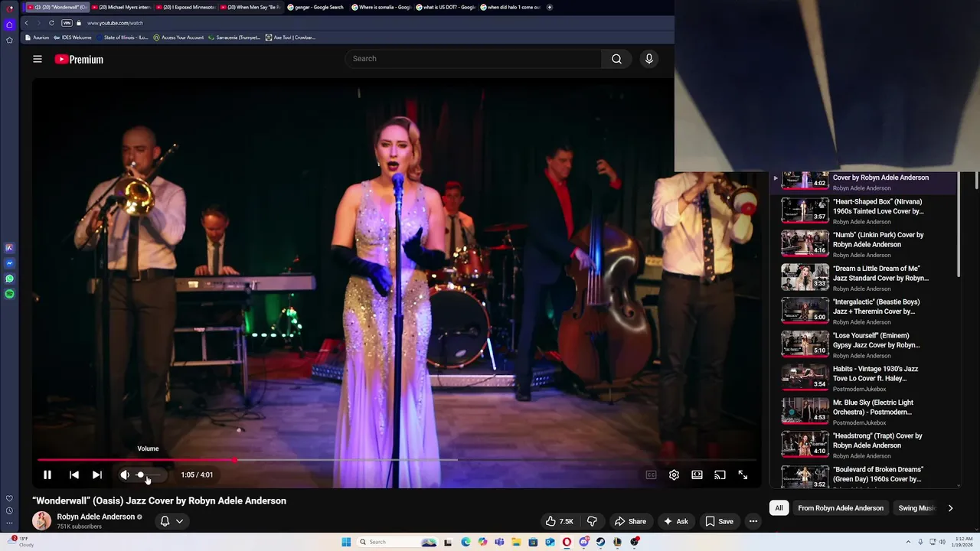Save the video to a playlist
The width and height of the screenshot is (980, 551).
pyautogui.click(x=719, y=521)
